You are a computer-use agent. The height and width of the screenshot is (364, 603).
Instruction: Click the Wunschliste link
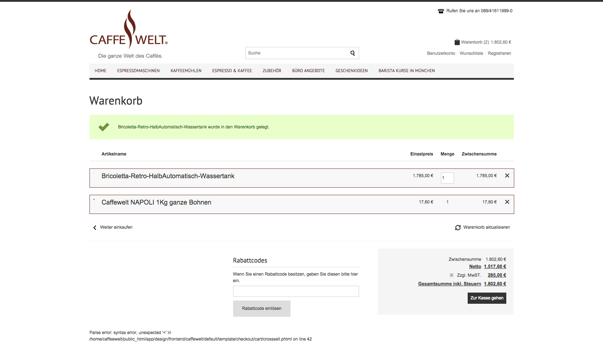[471, 53]
